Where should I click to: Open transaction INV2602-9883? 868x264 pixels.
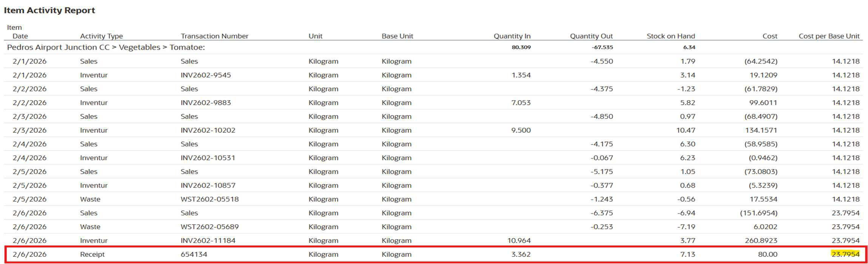click(205, 102)
